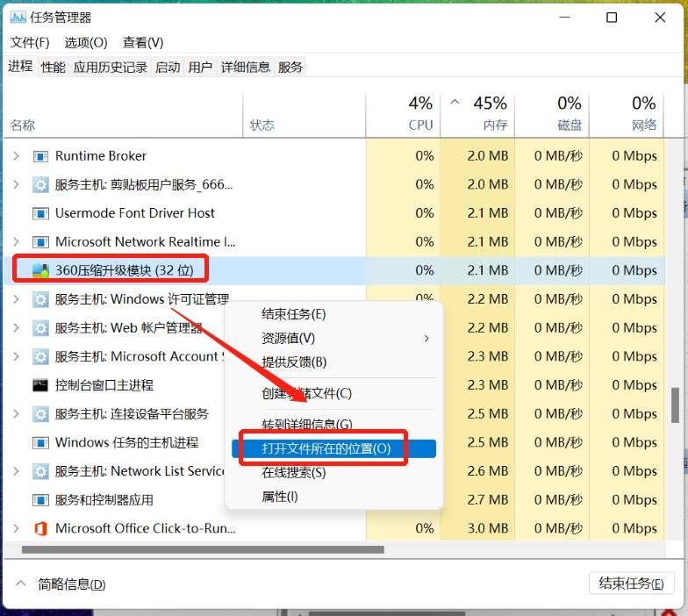Expand the 剪贴板用户服务 service host row
Image resolution: width=688 pixels, height=616 pixels.
click(16, 184)
